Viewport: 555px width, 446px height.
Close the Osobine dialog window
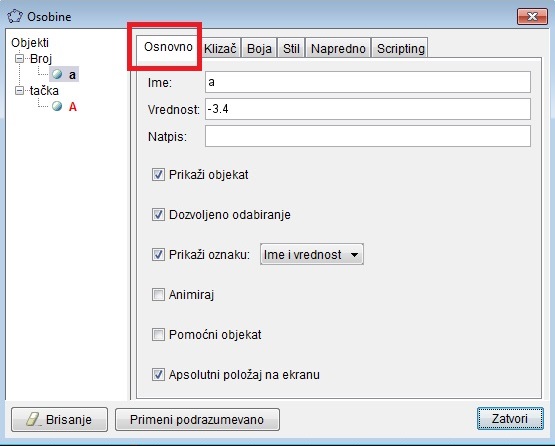click(x=532, y=17)
